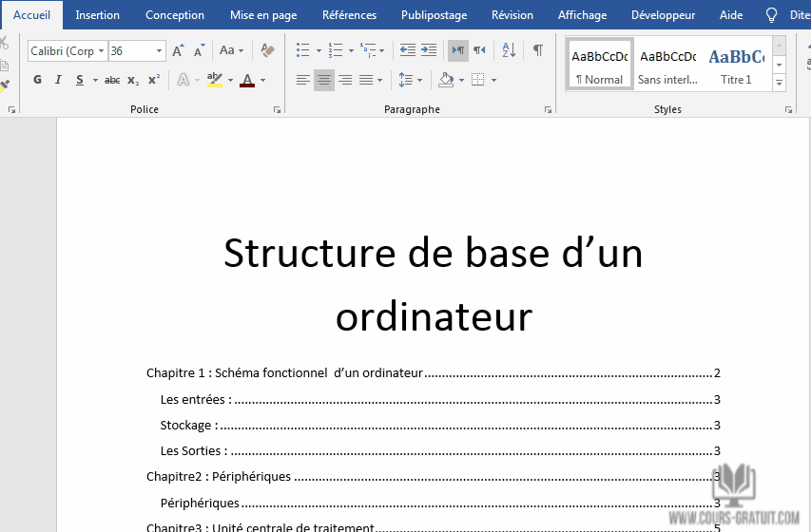Increase paragraph indent
The image size is (811, 532).
[x=429, y=50]
